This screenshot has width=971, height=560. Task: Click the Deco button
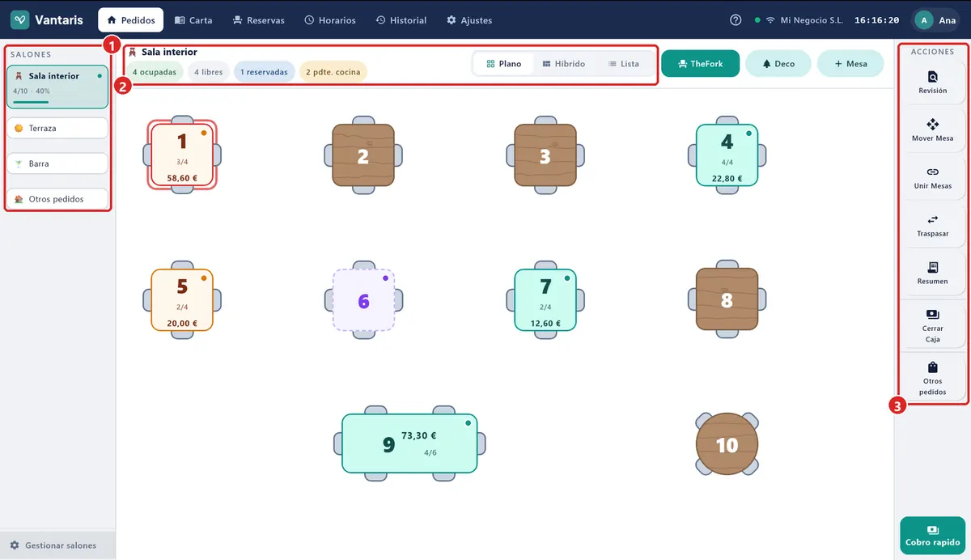[x=778, y=64]
